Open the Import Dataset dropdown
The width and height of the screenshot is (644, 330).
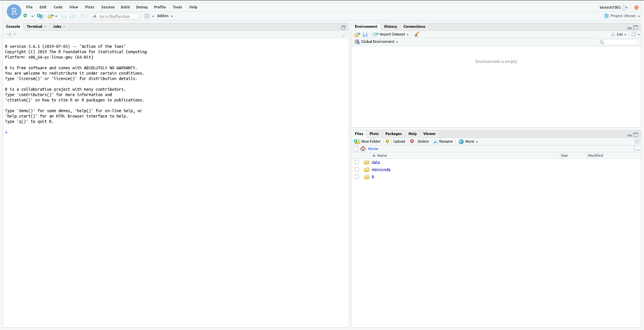click(x=390, y=34)
